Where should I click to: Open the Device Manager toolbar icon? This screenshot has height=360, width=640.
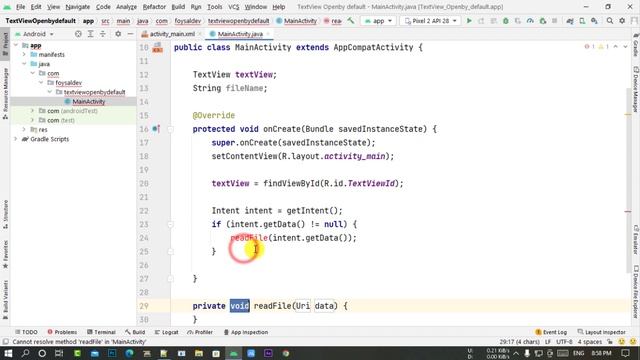tap(582, 21)
